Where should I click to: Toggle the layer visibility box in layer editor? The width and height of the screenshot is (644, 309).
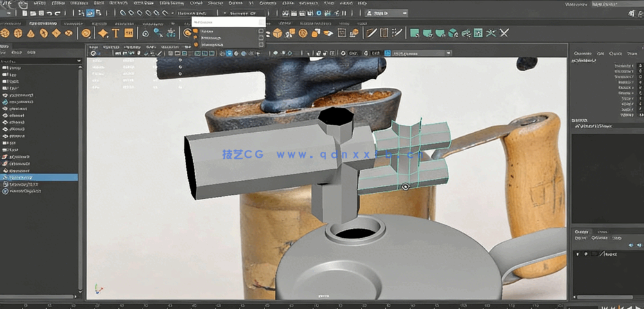tap(577, 254)
